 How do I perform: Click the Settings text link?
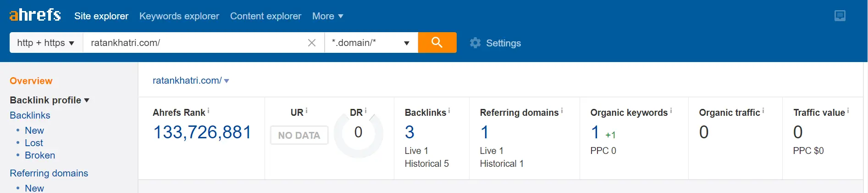click(503, 43)
